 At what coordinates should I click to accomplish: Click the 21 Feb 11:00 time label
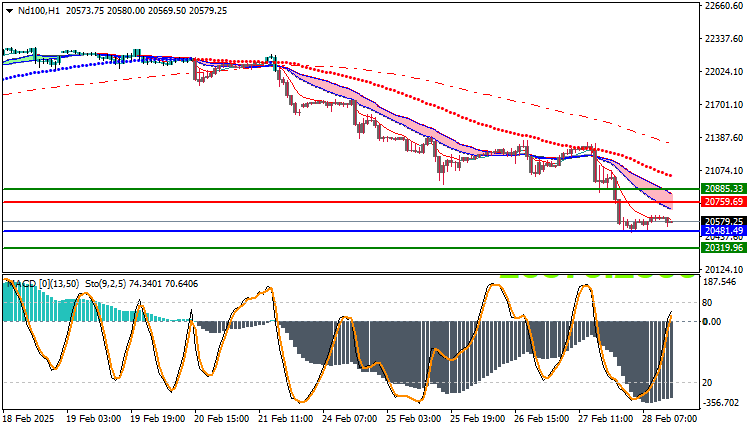(x=286, y=419)
